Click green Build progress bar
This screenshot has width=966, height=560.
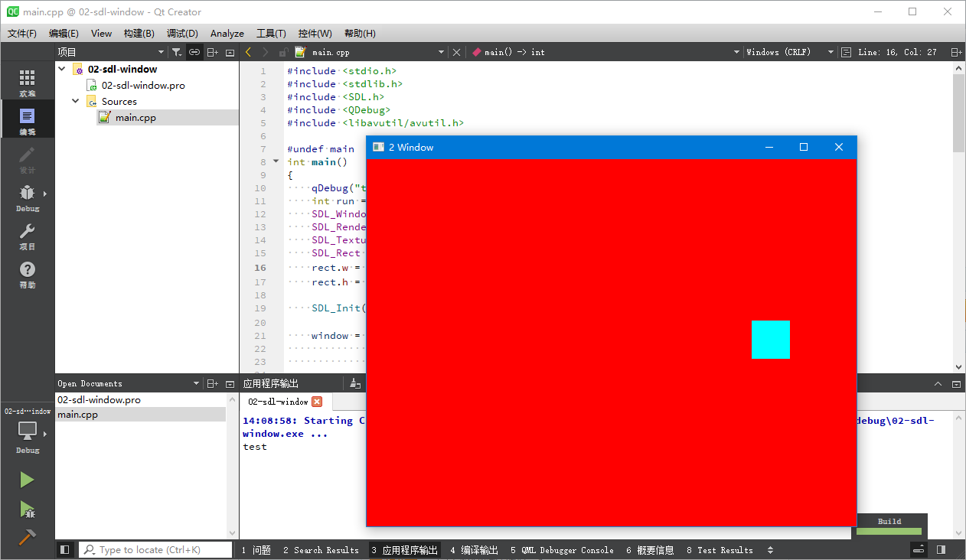coord(889,531)
